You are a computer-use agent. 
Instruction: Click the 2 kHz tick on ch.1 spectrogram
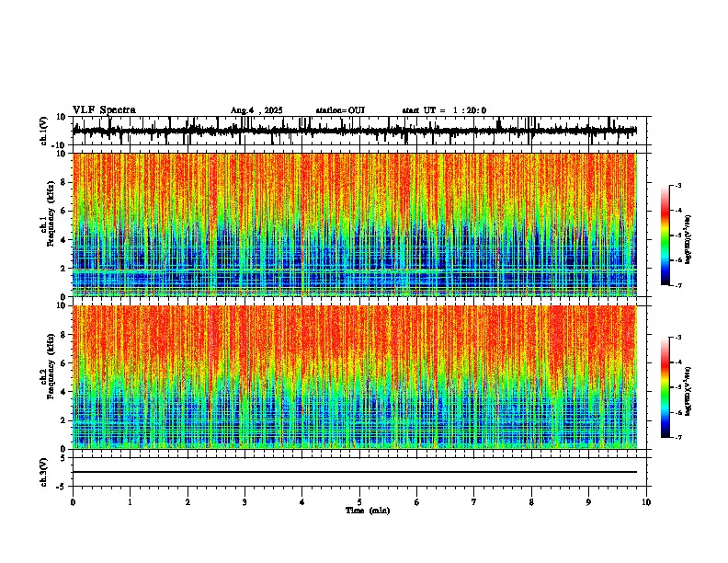point(63,268)
